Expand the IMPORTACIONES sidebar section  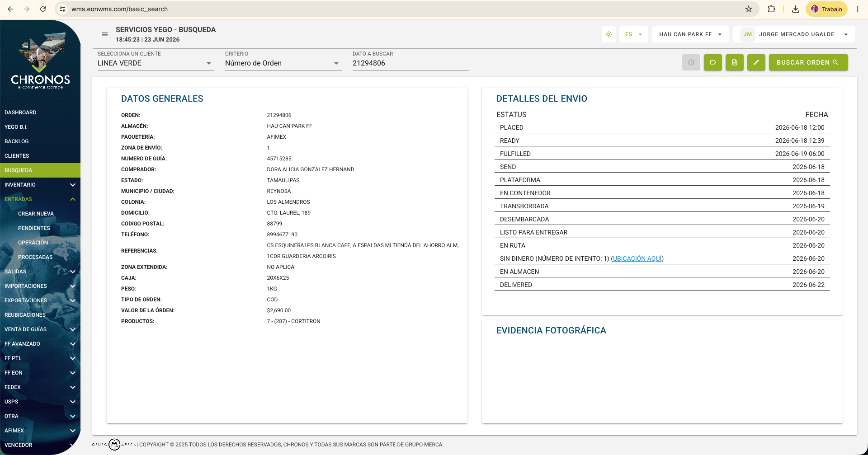(40, 286)
